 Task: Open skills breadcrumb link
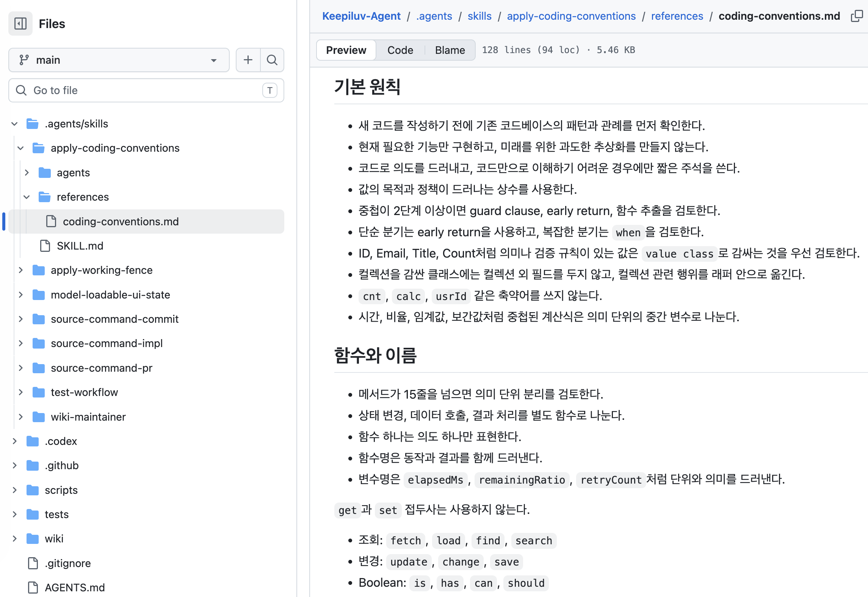click(479, 16)
